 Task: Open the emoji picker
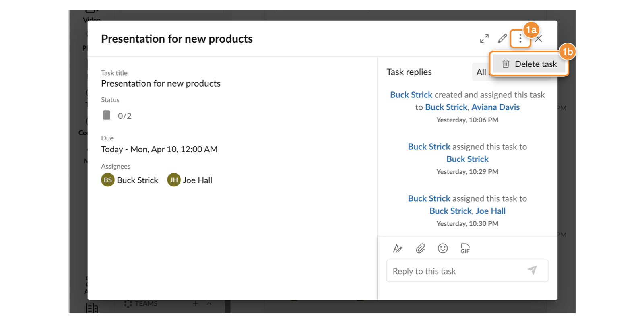443,248
